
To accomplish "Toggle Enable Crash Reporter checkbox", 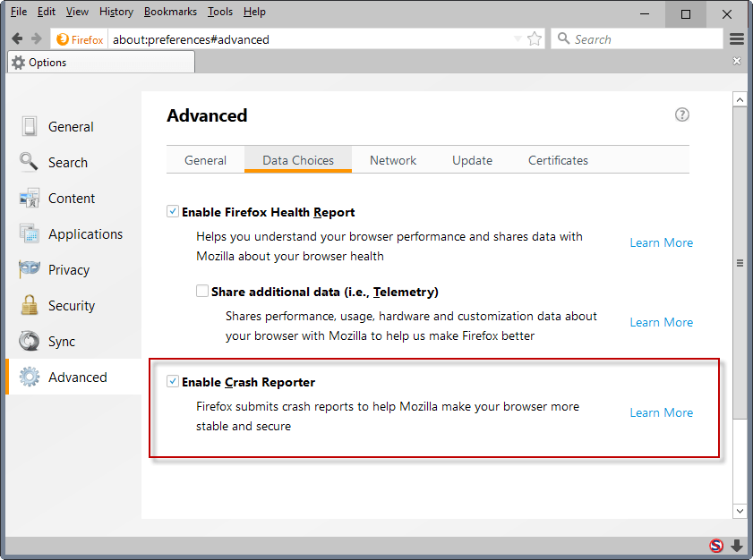I will 173,381.
